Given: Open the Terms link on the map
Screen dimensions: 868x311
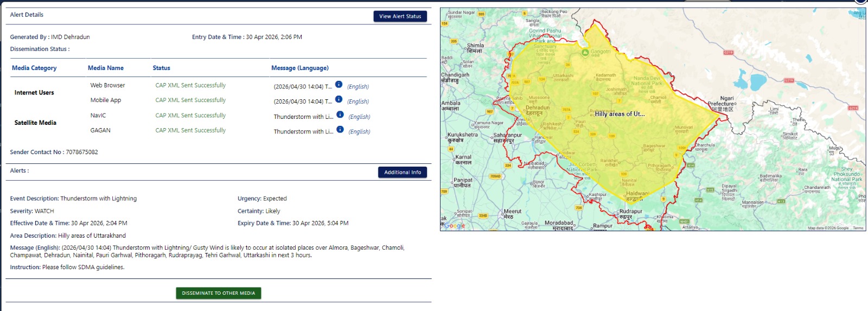Looking at the screenshot, I should pos(858,228).
